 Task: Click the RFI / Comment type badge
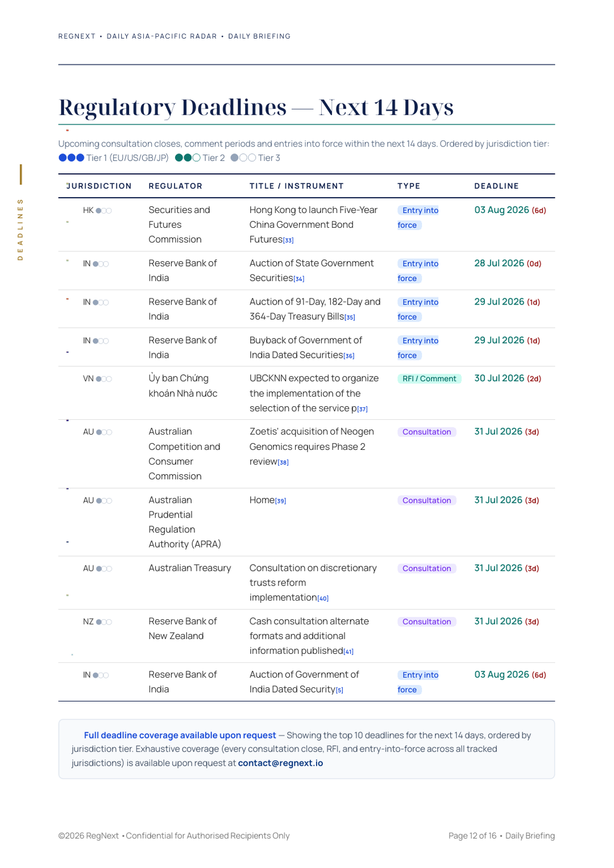429,379
